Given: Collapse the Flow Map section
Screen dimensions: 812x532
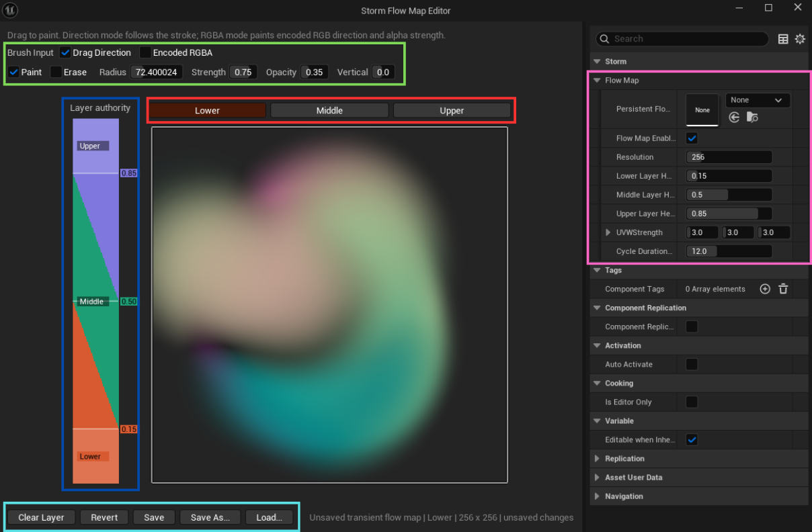Looking at the screenshot, I should point(597,80).
